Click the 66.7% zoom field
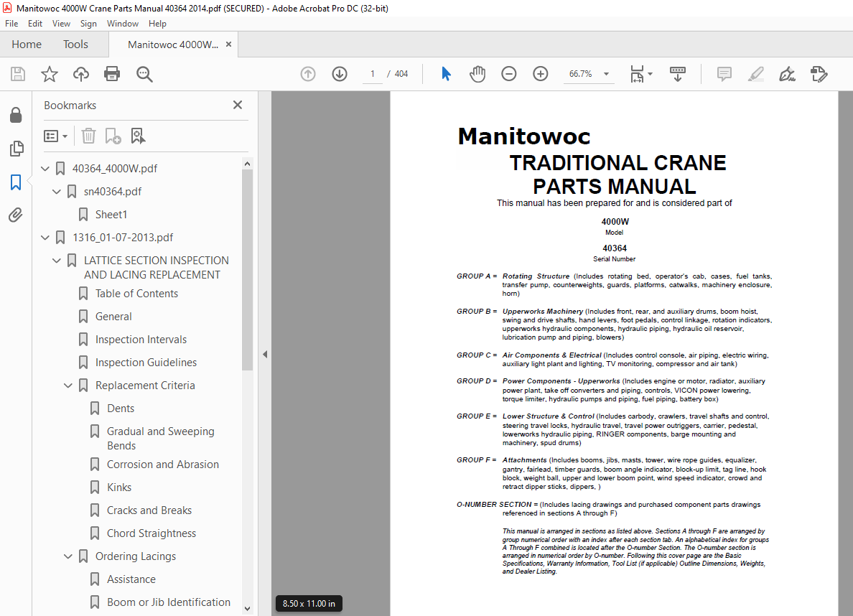 pyautogui.click(x=580, y=74)
